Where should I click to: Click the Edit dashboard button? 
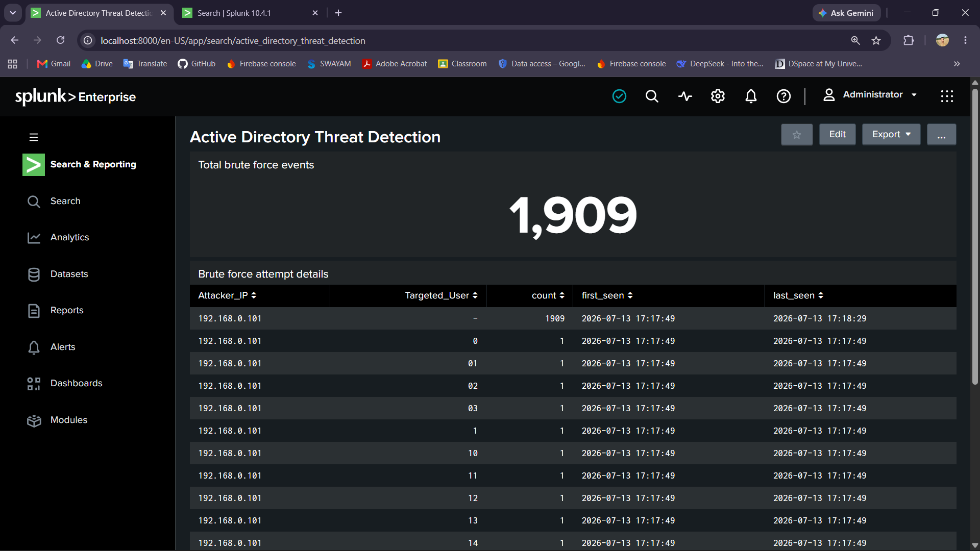tap(837, 135)
